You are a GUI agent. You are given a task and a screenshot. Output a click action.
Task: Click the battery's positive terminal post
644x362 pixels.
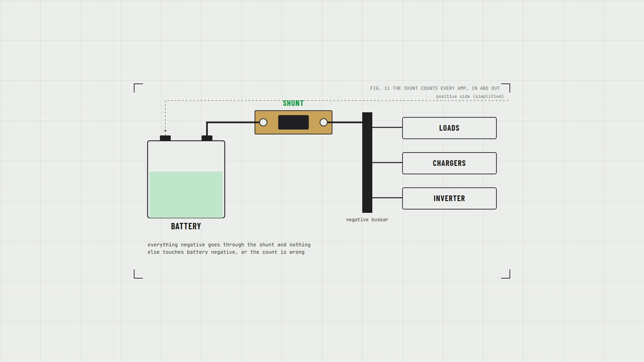(x=165, y=139)
